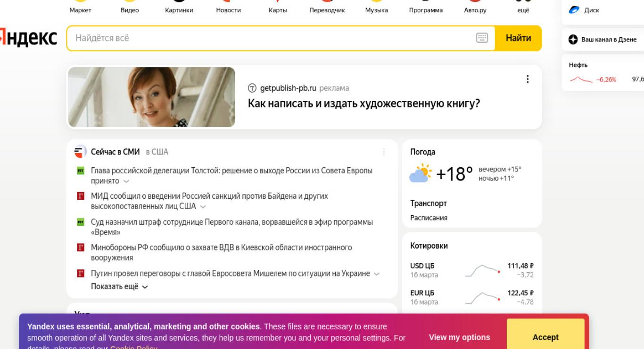
Task: Open the ad's three-dot options menu
Action: tap(528, 79)
